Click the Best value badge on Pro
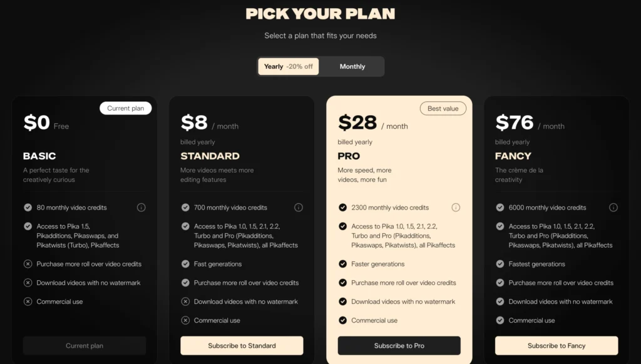Viewport: 641px width, 364px height. pyautogui.click(x=443, y=108)
